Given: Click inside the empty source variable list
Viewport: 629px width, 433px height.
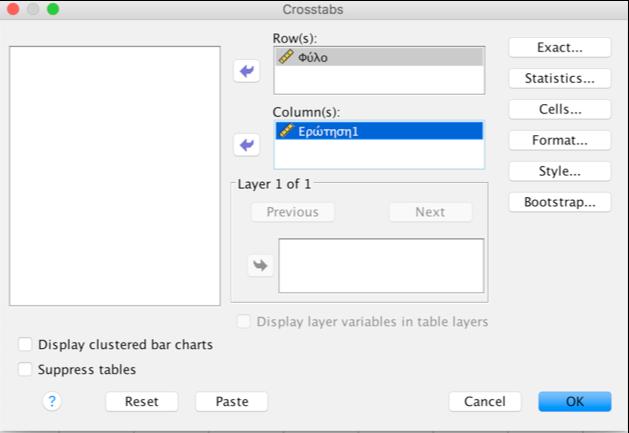Looking at the screenshot, I should pyautogui.click(x=115, y=176).
